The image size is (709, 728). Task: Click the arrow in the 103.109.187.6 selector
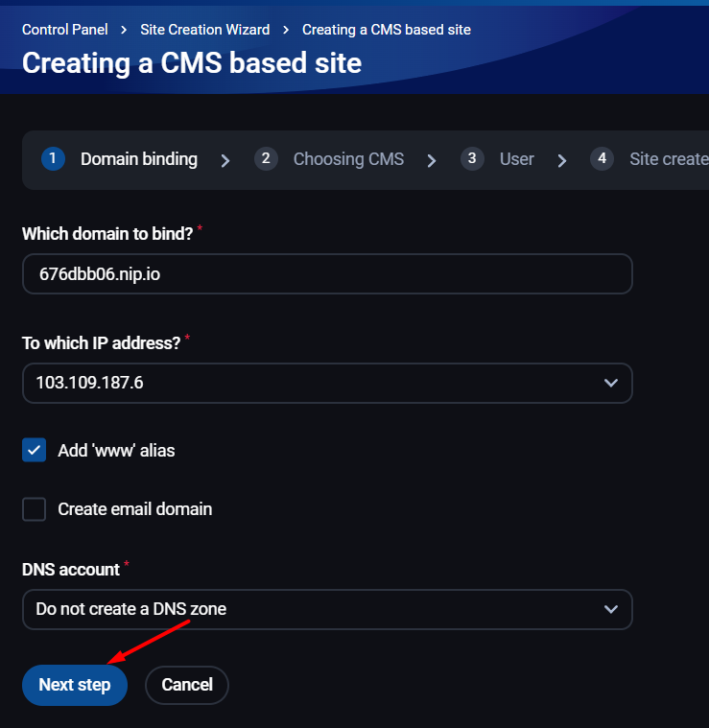click(x=610, y=383)
